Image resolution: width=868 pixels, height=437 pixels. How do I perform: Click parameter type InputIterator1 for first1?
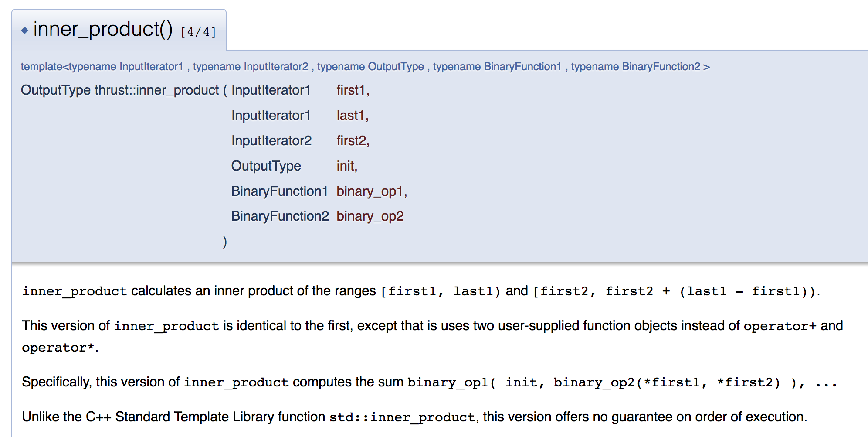271,90
